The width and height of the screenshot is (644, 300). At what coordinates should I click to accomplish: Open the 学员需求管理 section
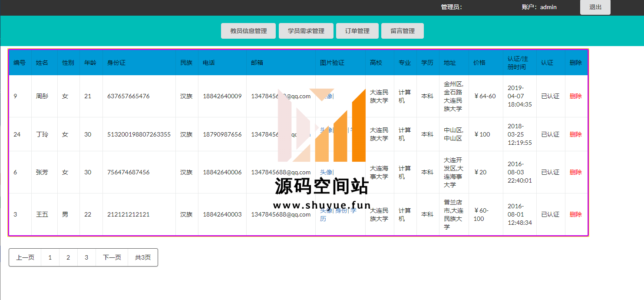point(306,31)
